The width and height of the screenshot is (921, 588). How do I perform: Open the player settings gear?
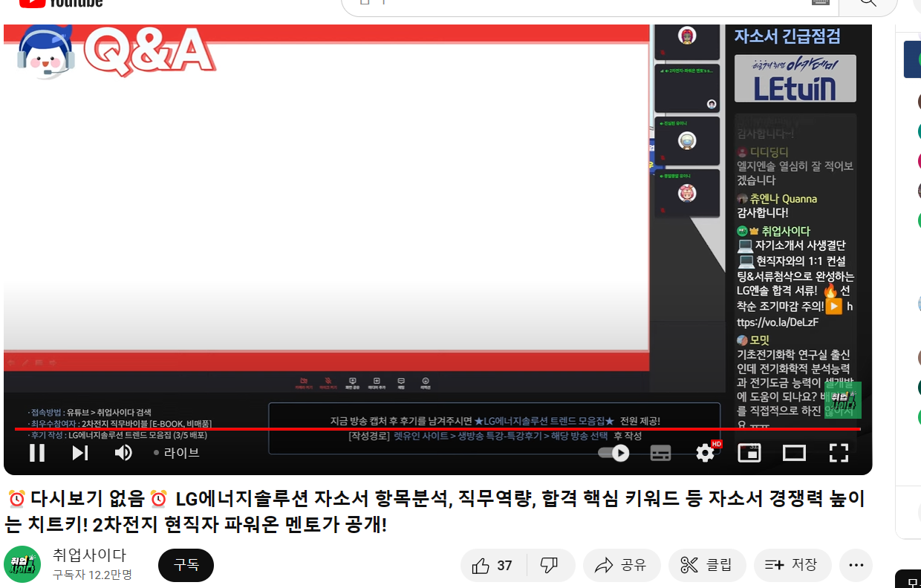pos(705,453)
